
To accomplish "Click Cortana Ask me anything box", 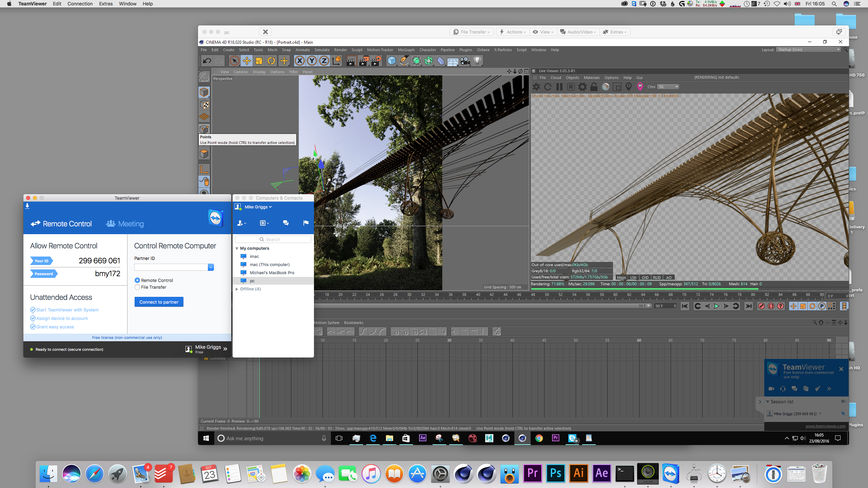I will click(273, 438).
